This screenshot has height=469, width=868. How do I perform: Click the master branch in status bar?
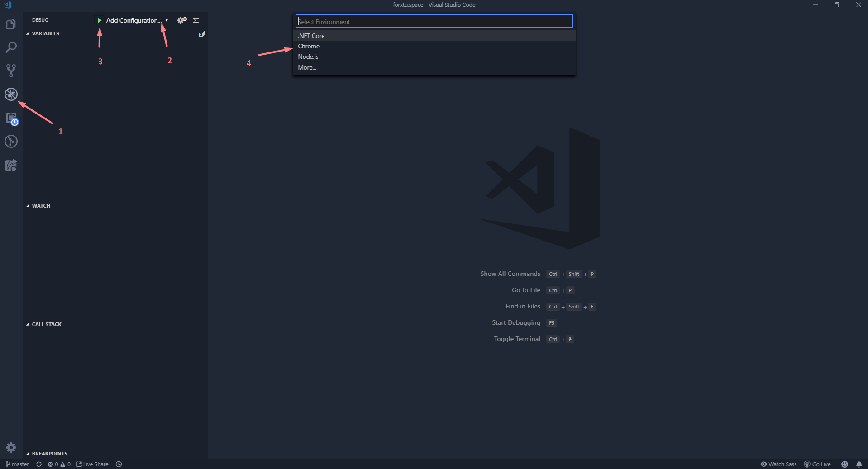coord(17,464)
